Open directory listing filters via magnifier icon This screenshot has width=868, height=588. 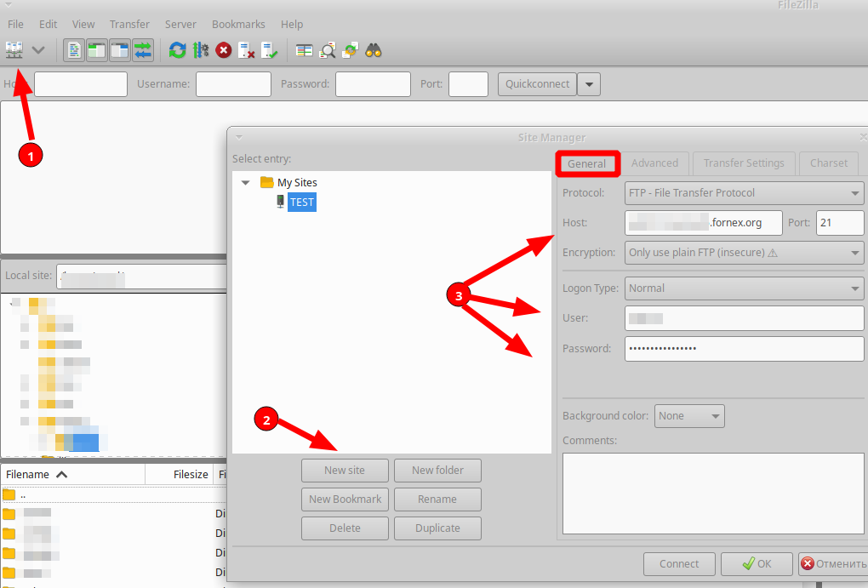click(327, 50)
